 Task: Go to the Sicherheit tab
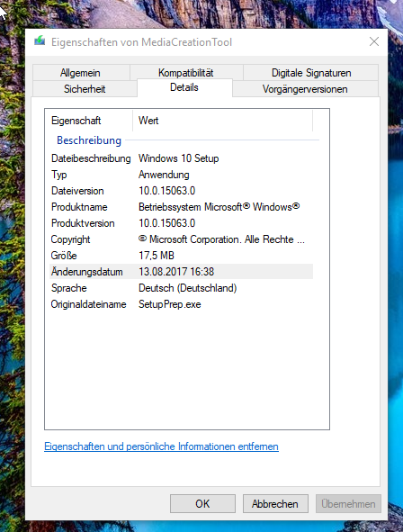pos(85,89)
